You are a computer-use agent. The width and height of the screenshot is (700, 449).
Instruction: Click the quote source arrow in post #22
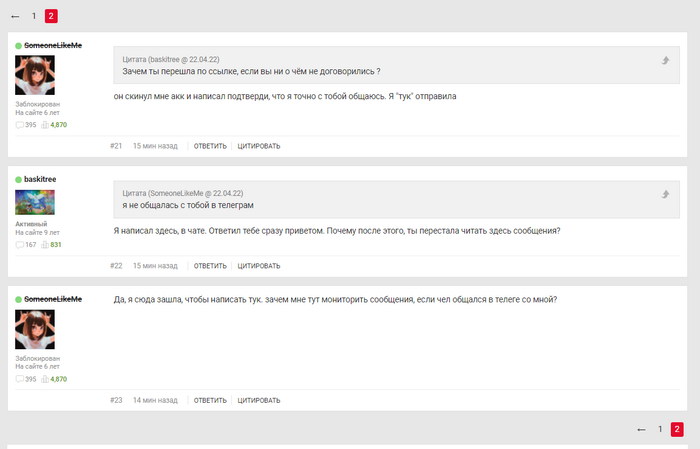pyautogui.click(x=665, y=193)
